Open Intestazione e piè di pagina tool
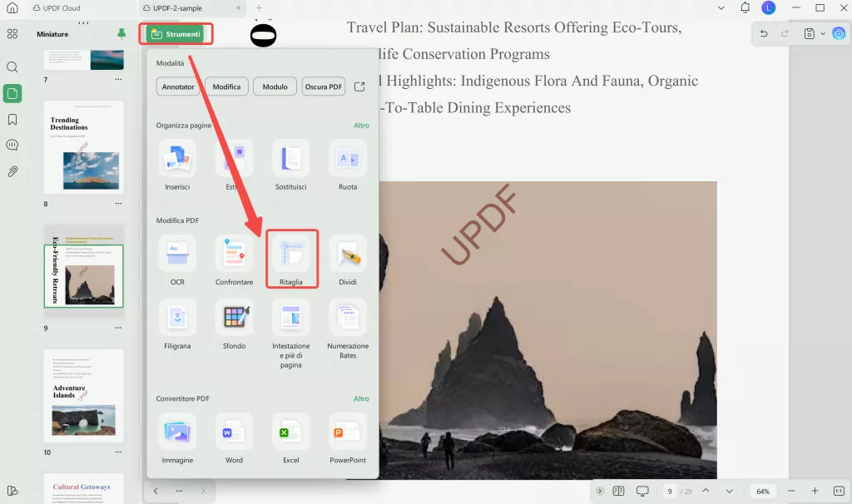The width and height of the screenshot is (852, 504). point(290,334)
